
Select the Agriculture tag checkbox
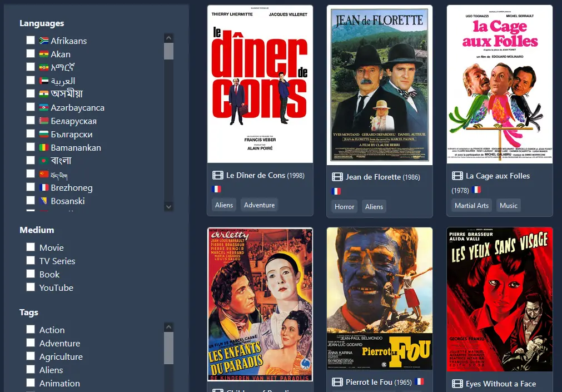point(31,356)
